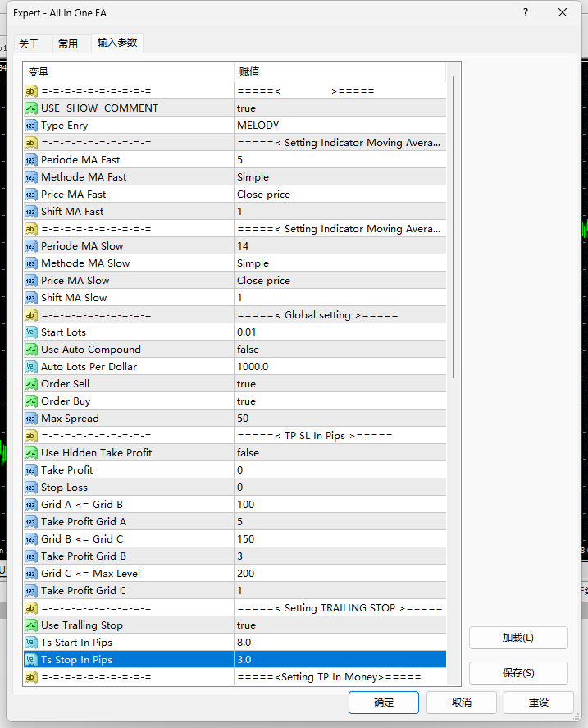The width and height of the screenshot is (588, 728).
Task: Click the integer icon beside Take Profit Grid A
Action: tap(31, 522)
